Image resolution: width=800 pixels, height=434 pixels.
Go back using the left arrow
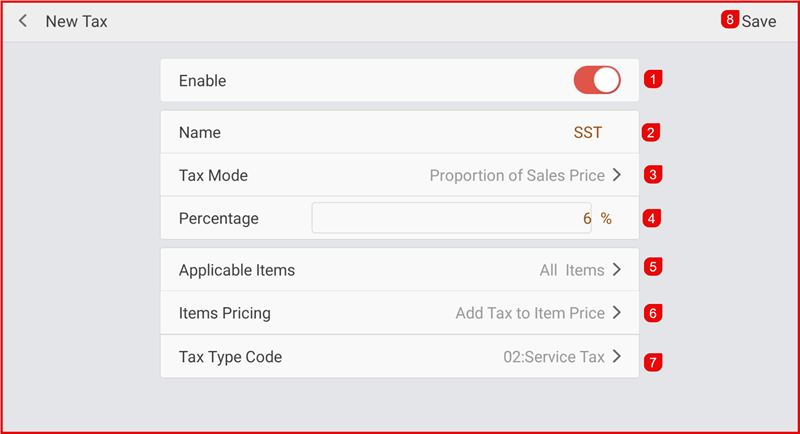pos(23,21)
